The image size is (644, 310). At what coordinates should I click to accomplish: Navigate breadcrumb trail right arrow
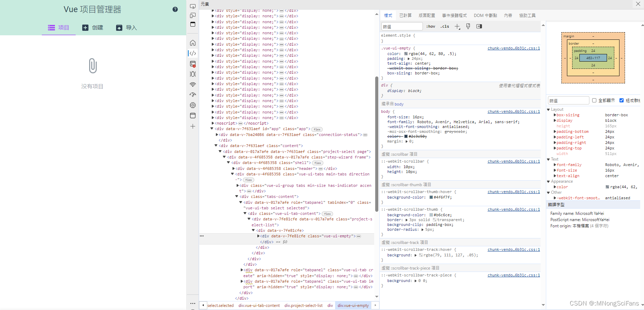375,305
